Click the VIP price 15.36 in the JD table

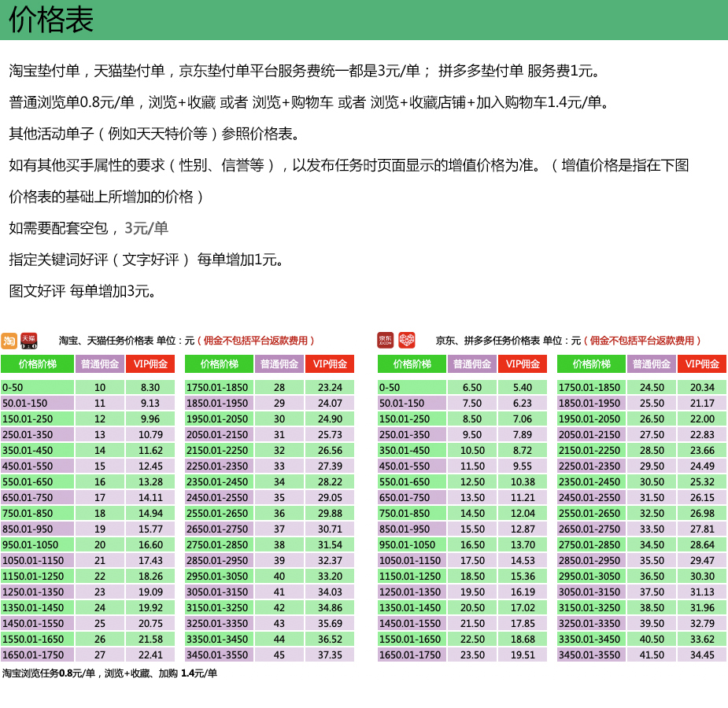coord(523,577)
